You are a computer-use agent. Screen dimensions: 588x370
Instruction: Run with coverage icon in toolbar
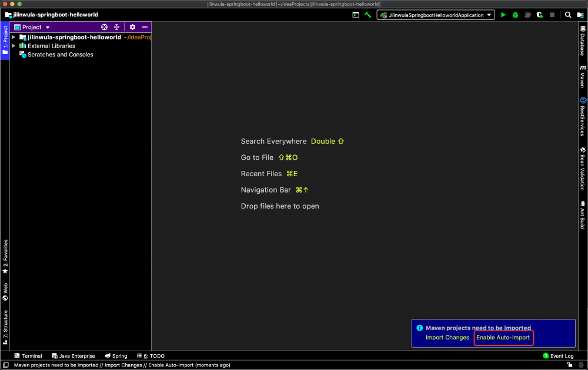click(x=540, y=15)
